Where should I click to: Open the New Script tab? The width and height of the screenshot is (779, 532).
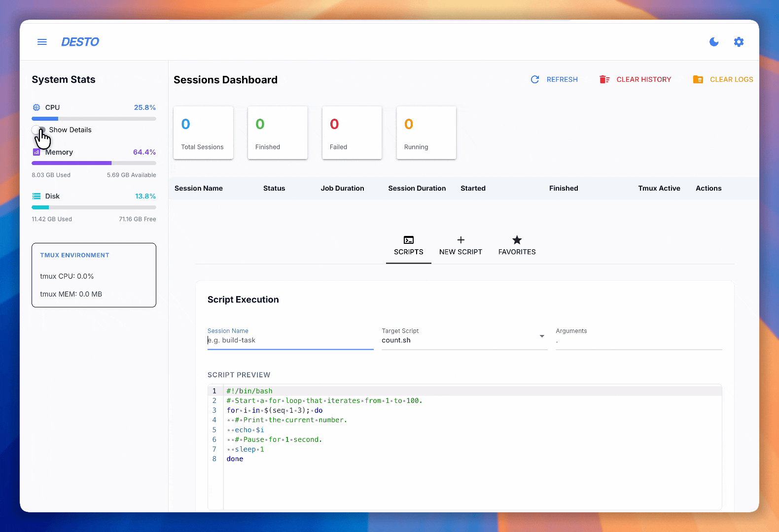pos(461,246)
